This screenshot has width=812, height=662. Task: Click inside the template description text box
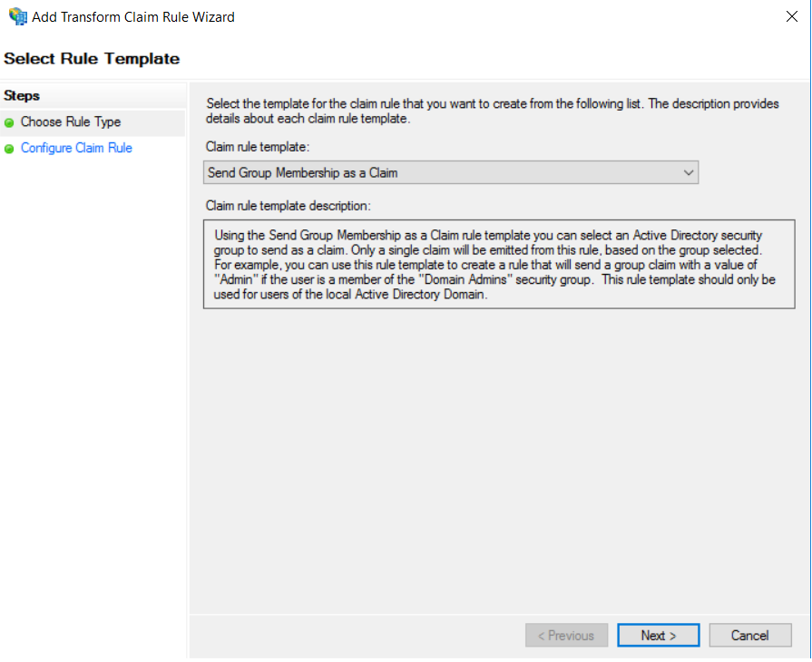coord(499,264)
